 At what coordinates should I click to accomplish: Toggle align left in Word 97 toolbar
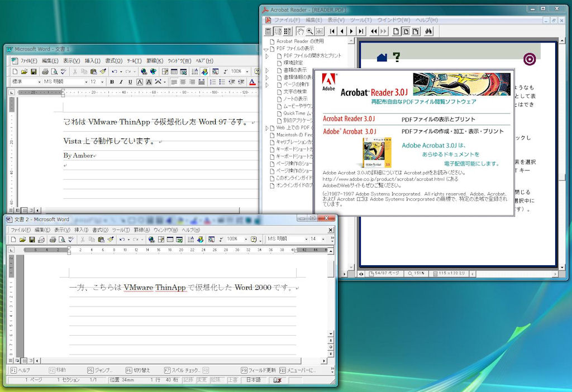(174, 82)
